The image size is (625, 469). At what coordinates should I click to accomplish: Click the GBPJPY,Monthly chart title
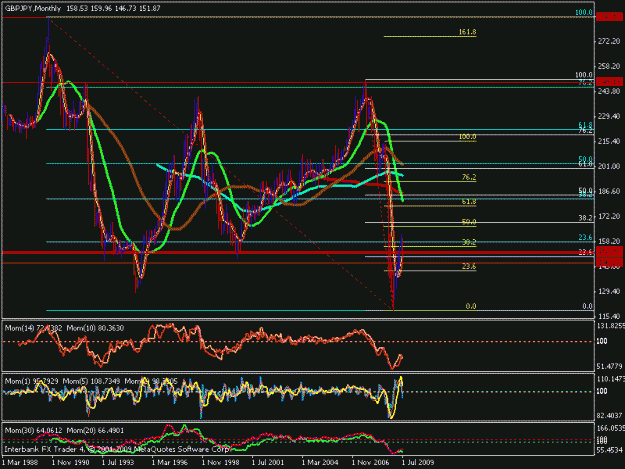click(x=33, y=8)
